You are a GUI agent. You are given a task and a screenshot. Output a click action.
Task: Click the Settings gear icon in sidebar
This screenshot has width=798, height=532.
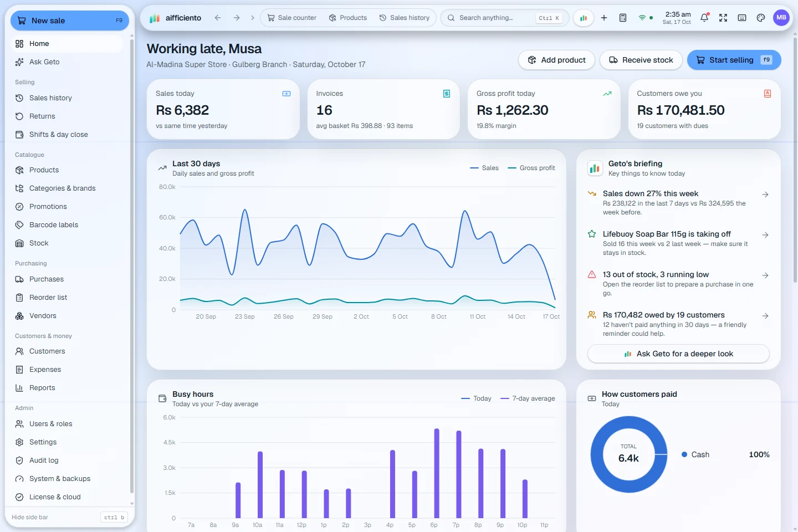(19, 442)
